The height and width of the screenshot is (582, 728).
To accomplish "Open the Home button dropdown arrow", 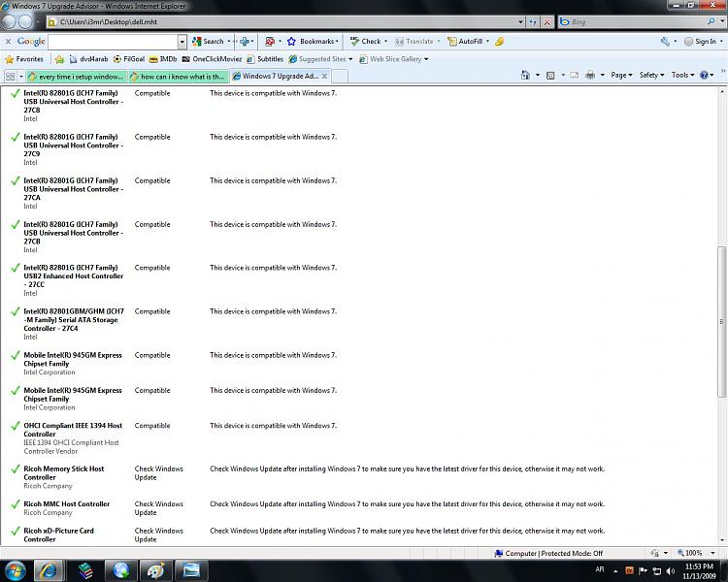I will click(538, 75).
